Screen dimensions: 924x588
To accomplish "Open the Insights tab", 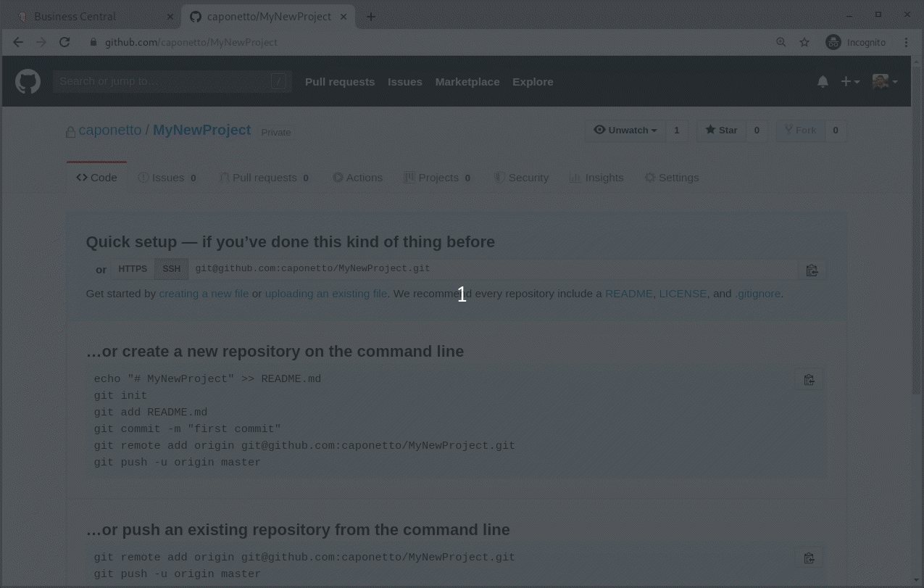I will (x=596, y=178).
